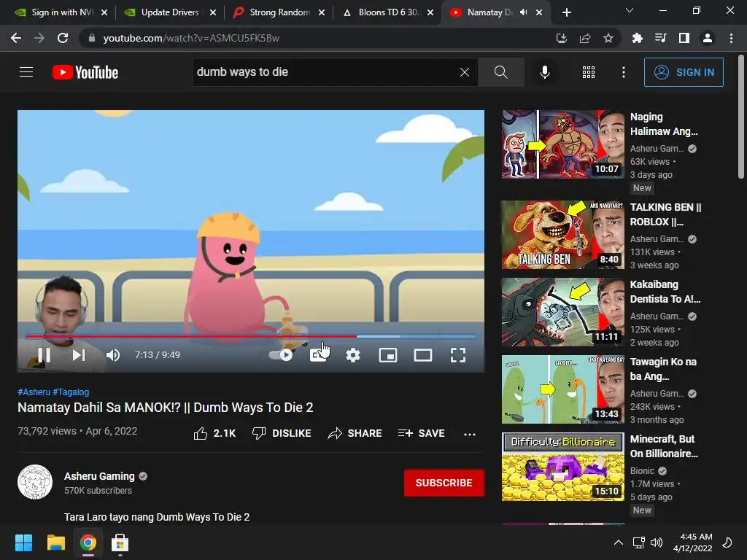Go back to the previous page

coord(16,38)
